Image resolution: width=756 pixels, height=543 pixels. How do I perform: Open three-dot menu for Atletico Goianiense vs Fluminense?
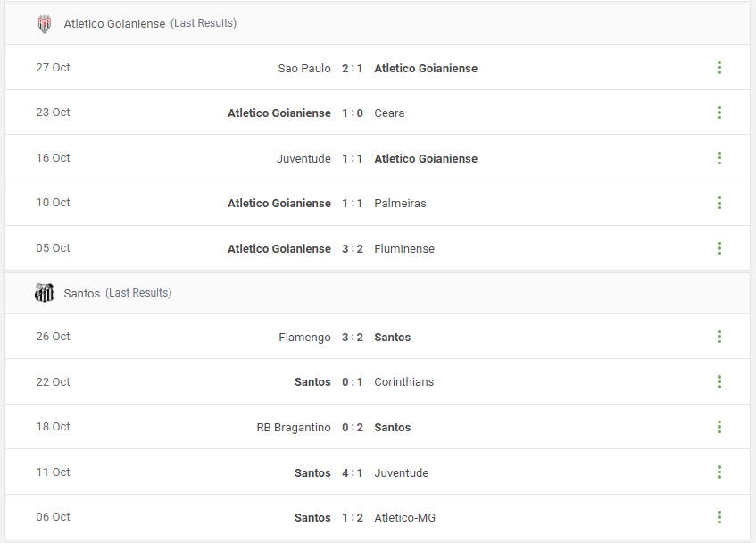(719, 248)
